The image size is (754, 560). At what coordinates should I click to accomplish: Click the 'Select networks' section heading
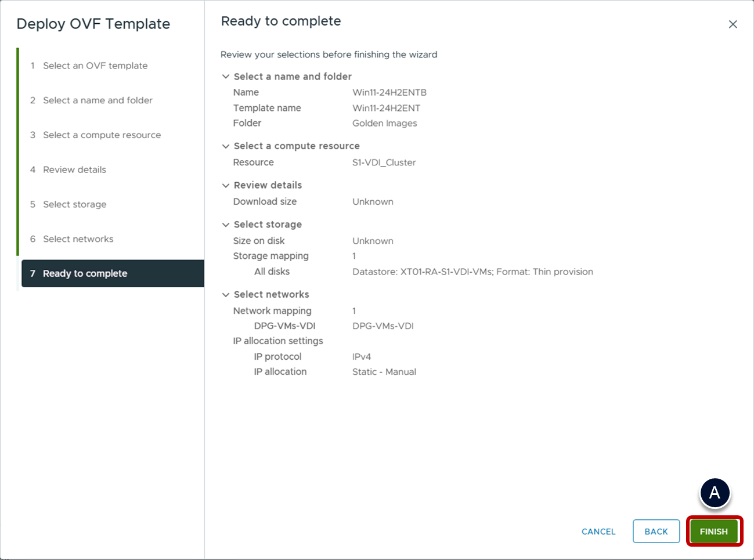click(x=271, y=295)
